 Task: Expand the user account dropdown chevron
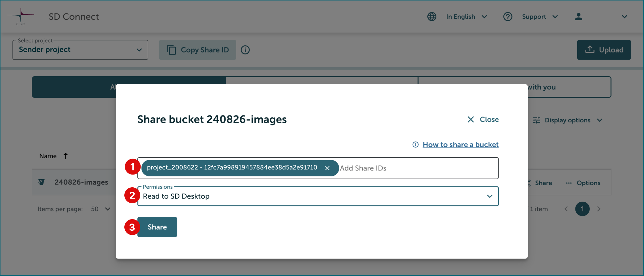click(x=624, y=17)
